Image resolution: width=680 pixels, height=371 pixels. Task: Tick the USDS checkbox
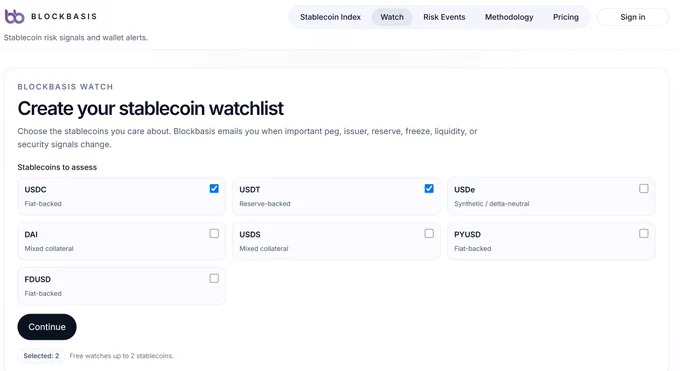[429, 233]
